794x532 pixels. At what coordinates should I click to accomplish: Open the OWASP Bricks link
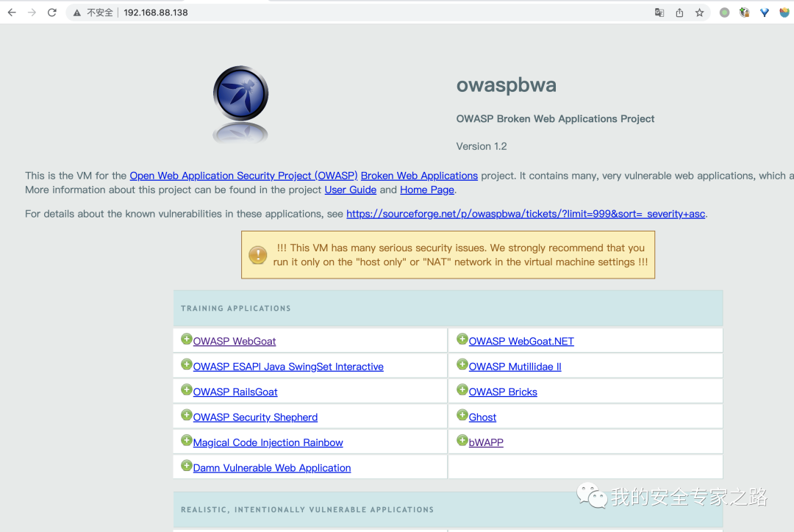503,392
